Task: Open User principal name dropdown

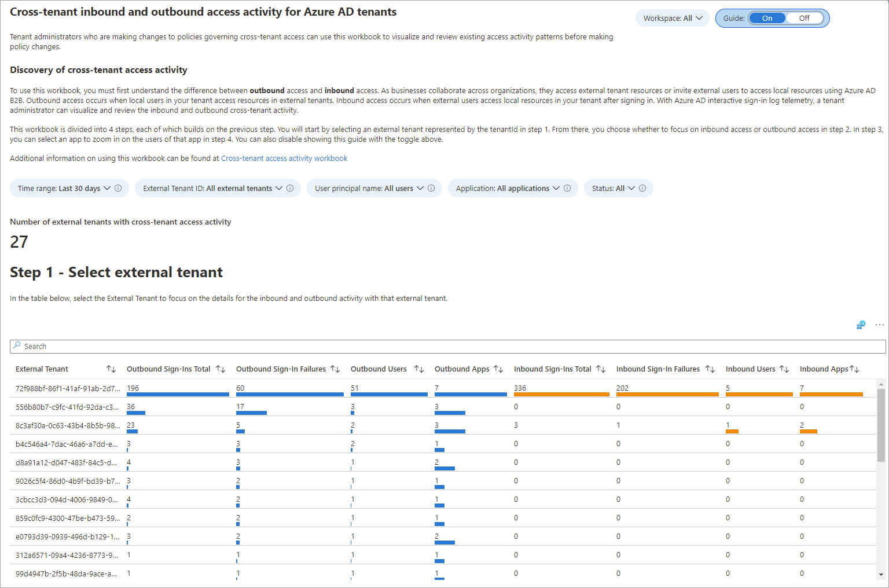Action: point(374,188)
